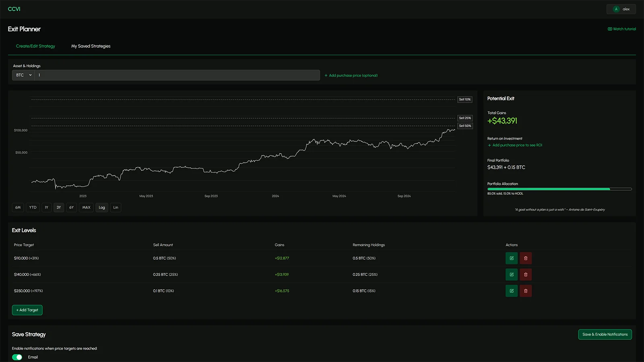This screenshot has width=644, height=362.
Task: Click the Sell 10% chart marker
Action: pyautogui.click(x=464, y=99)
